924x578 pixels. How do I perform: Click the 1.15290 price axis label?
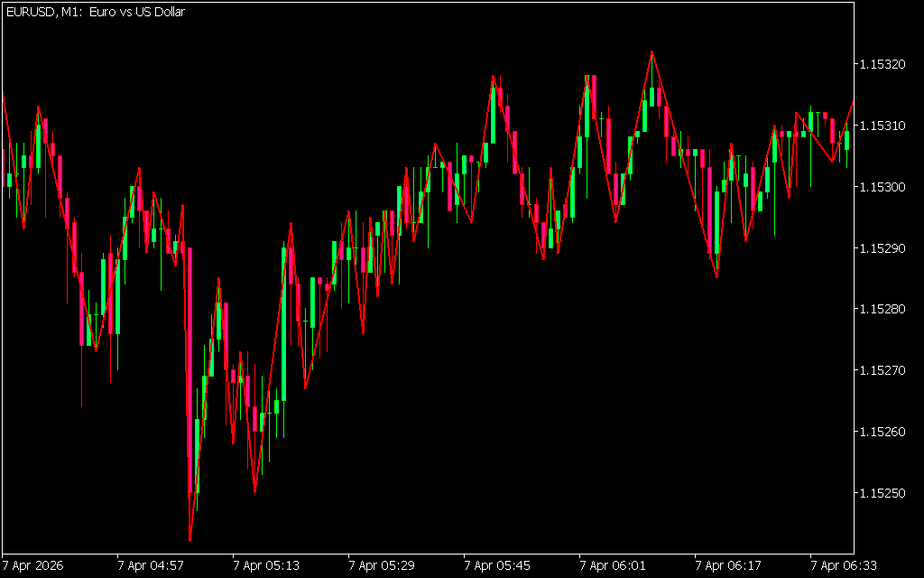coord(883,247)
